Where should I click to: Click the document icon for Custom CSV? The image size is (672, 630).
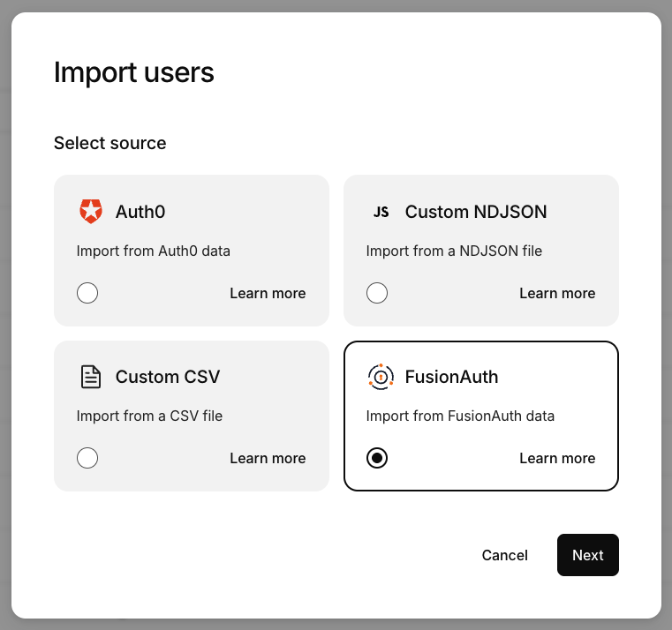(91, 377)
